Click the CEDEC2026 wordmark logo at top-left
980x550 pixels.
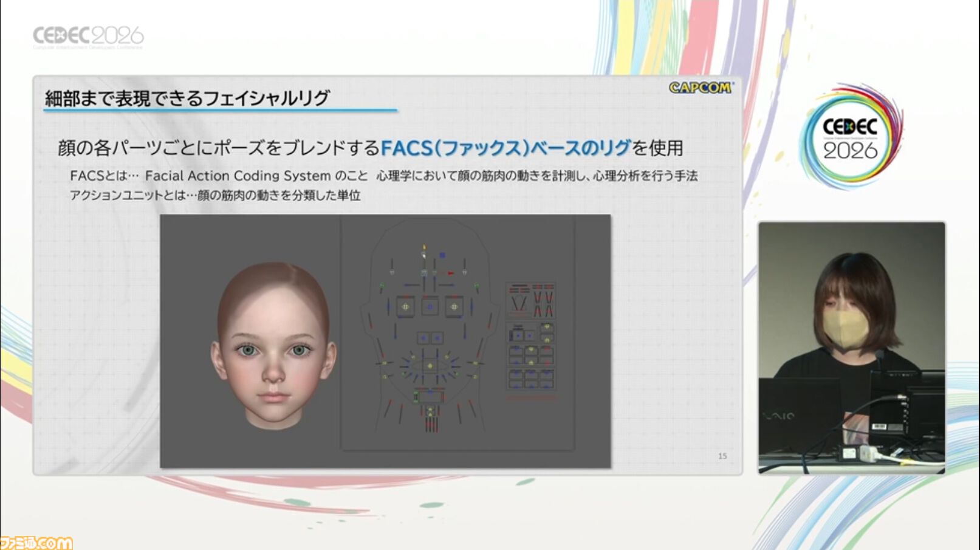click(88, 36)
